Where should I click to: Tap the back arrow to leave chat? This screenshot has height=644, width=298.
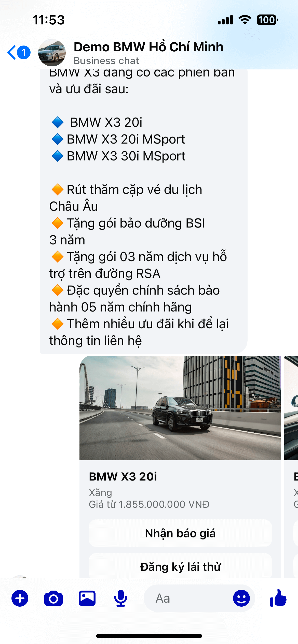click(12, 52)
